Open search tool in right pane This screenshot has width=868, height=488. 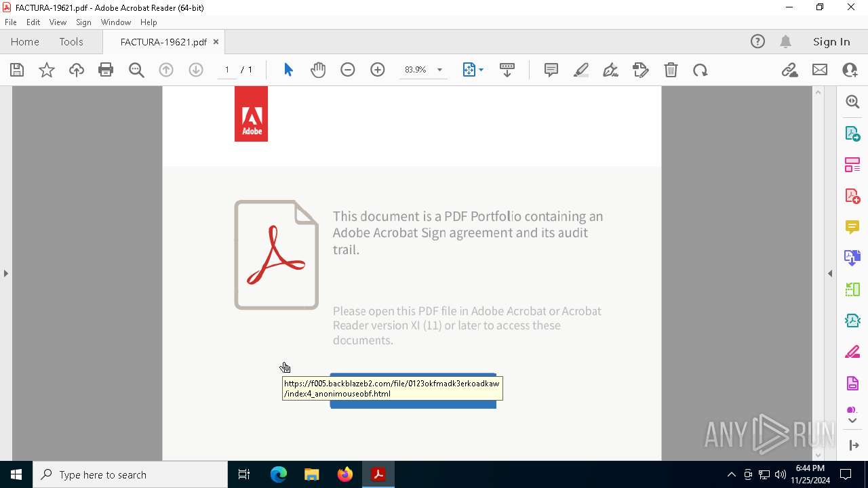(852, 102)
